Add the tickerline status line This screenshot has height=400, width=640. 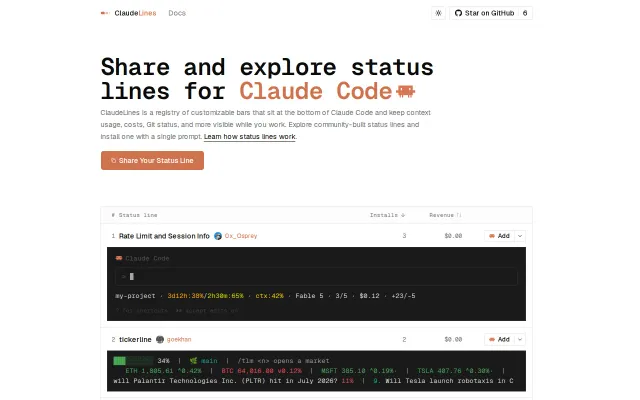pos(500,340)
